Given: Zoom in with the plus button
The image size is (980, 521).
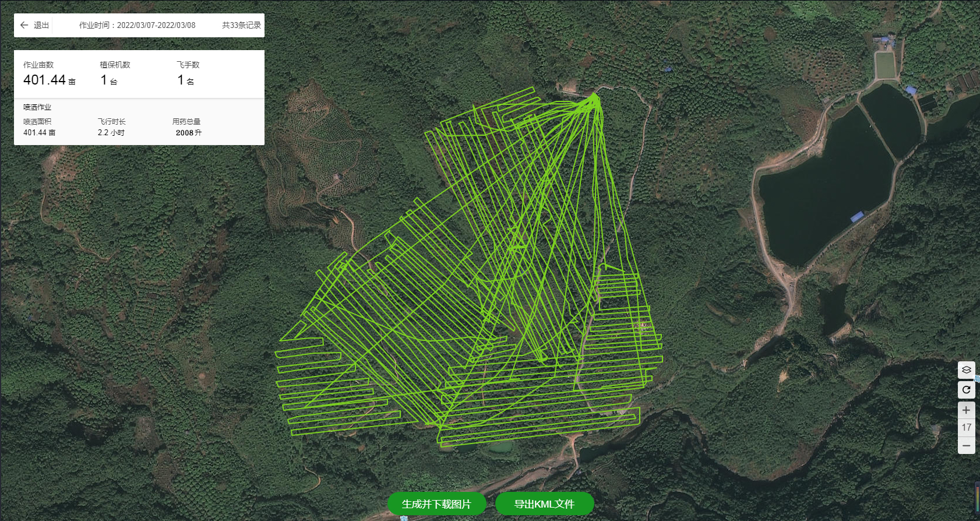Looking at the screenshot, I should click(966, 410).
